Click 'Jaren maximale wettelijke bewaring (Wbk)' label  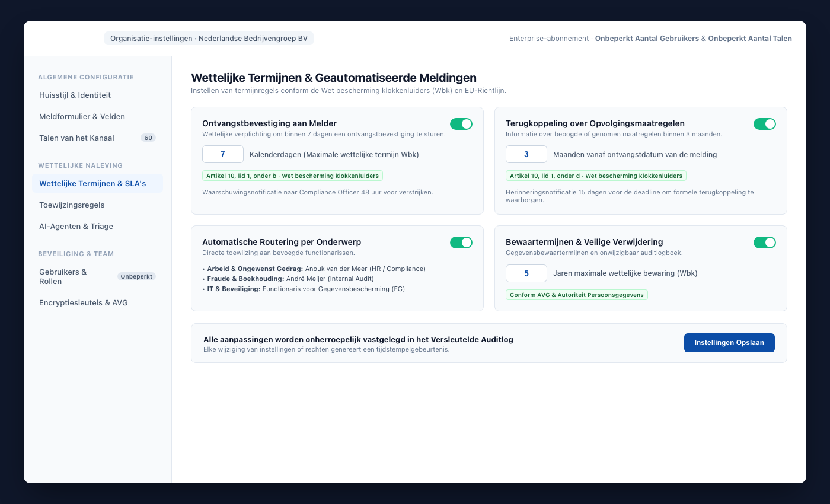[625, 273]
